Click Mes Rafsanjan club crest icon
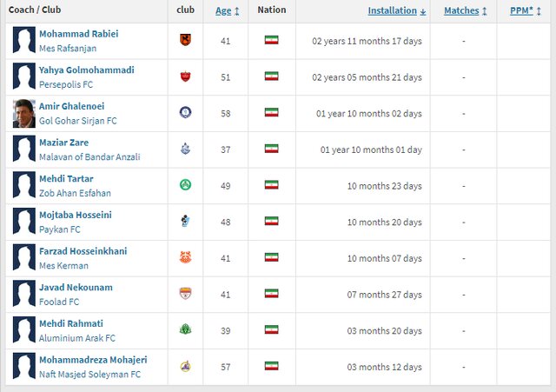556x392 pixels. click(184, 40)
